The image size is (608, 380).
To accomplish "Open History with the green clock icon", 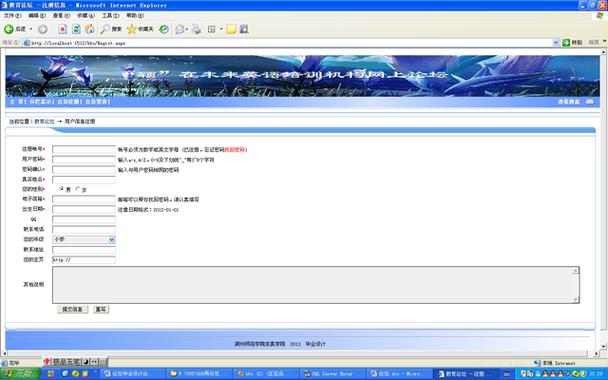I will [164, 29].
